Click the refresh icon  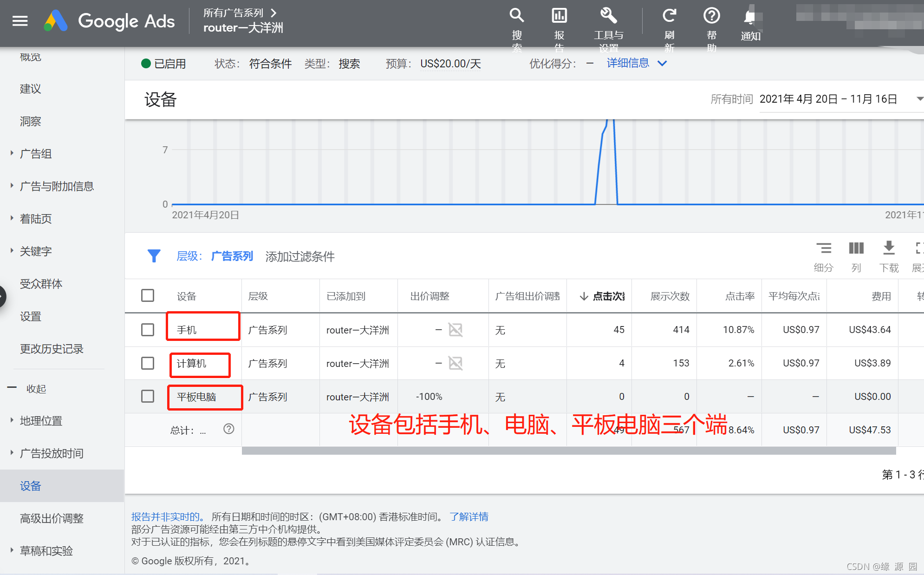point(669,16)
